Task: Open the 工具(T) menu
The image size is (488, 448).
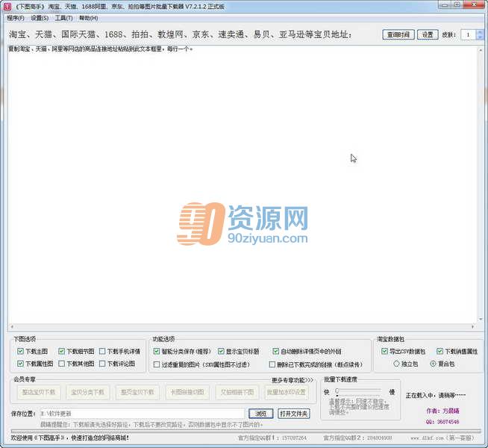Action: point(63,18)
